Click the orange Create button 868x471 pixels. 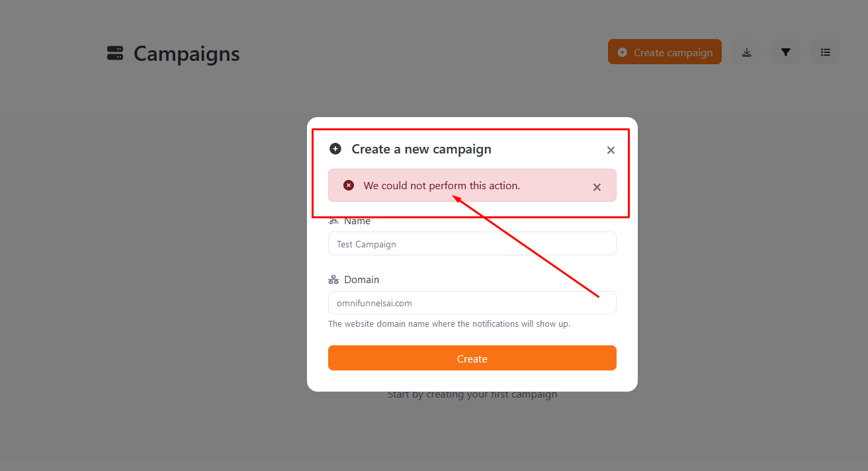pyautogui.click(x=472, y=358)
